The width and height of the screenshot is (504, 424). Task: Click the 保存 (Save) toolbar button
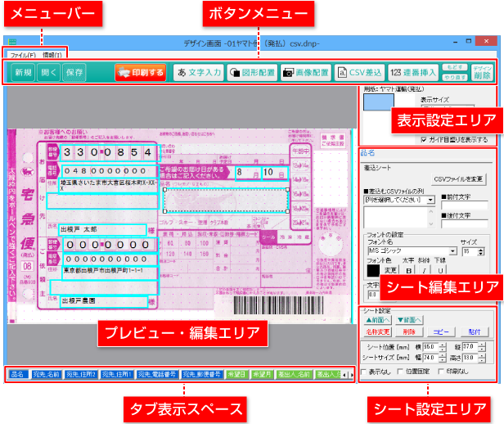pos(74,73)
